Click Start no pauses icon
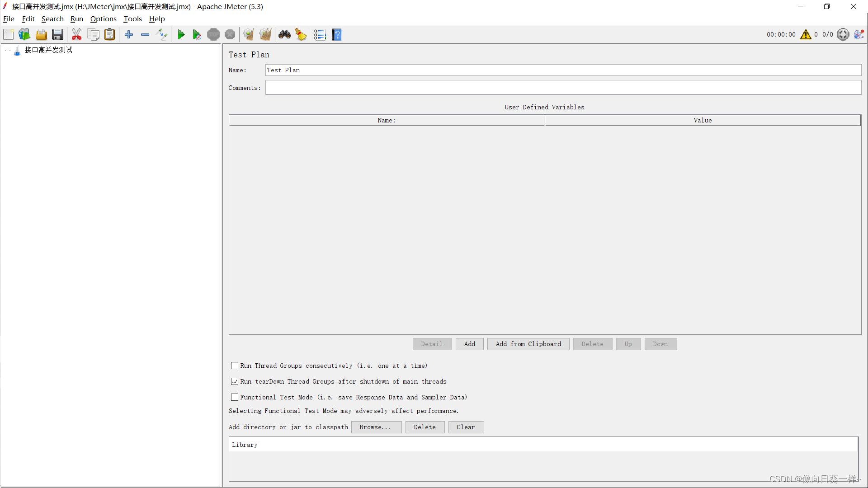Screen dimensions: 868x488 pyautogui.click(x=197, y=35)
